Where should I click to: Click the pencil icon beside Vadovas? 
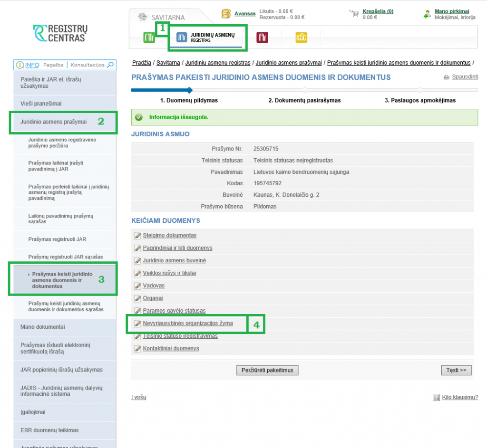(x=138, y=286)
